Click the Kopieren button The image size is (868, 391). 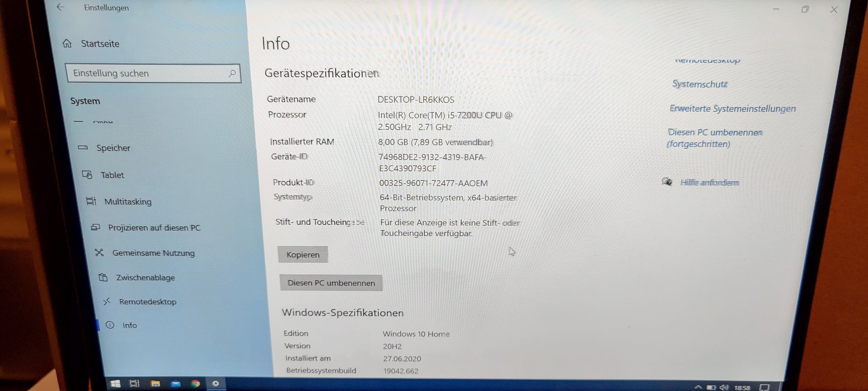(303, 255)
